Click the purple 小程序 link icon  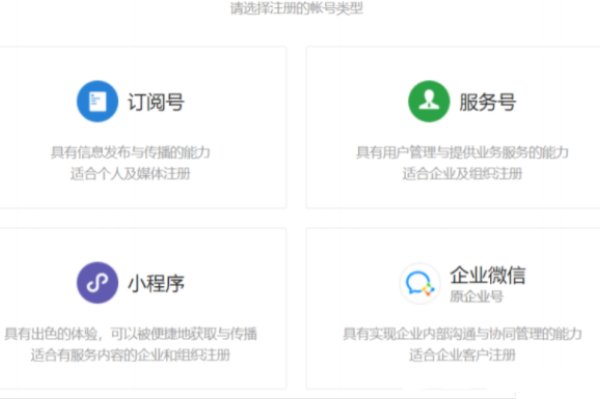tap(97, 283)
